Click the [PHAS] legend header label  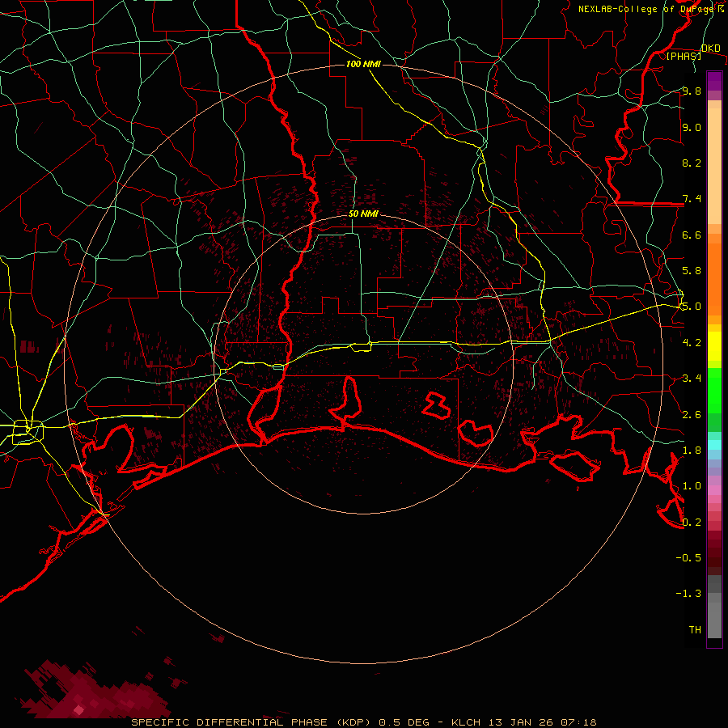[x=684, y=56]
